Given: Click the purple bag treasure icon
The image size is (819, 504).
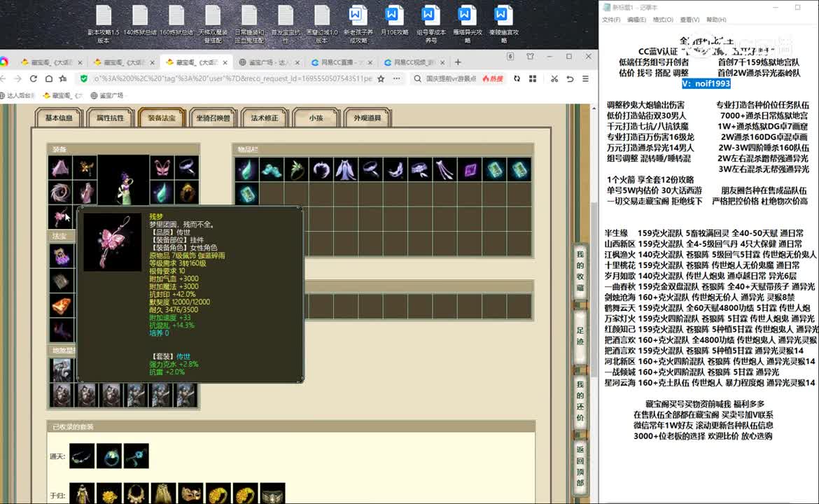Looking at the screenshot, I should 62,256.
